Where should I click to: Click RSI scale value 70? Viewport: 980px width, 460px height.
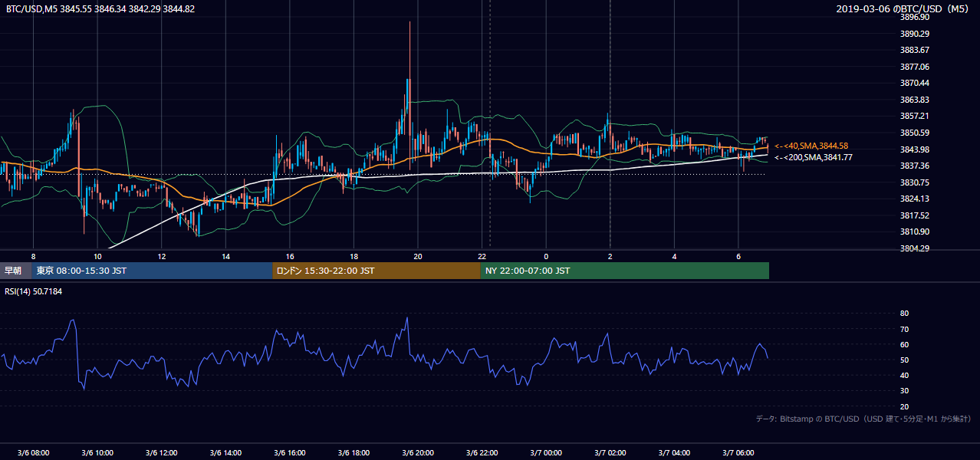[x=904, y=329]
